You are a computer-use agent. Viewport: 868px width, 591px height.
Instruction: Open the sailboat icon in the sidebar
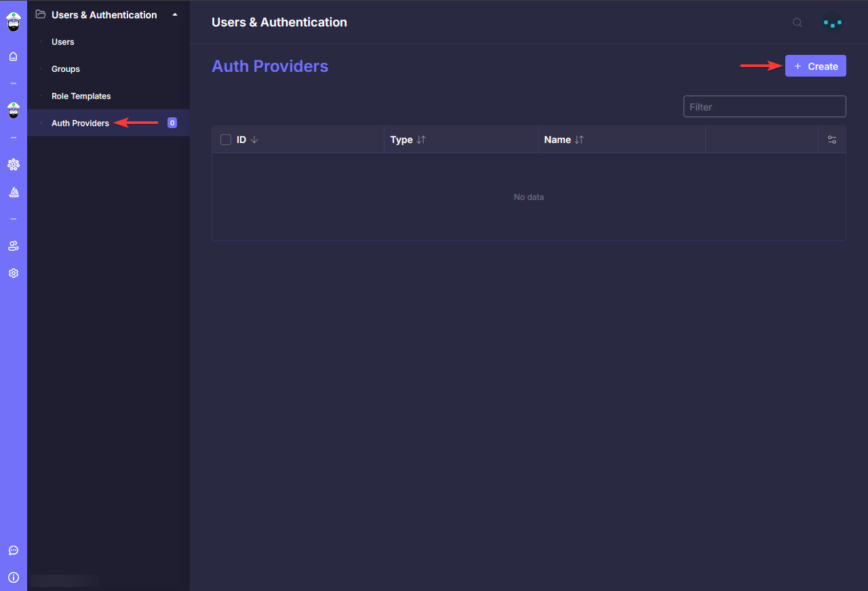[13, 192]
